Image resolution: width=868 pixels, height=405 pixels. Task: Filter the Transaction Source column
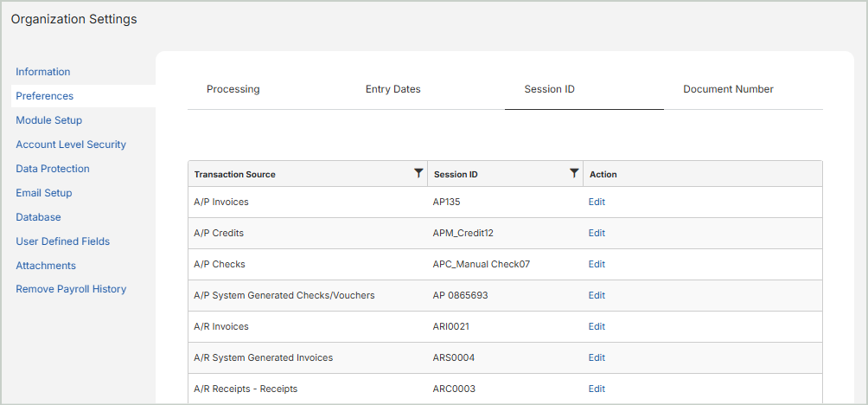[x=418, y=173]
